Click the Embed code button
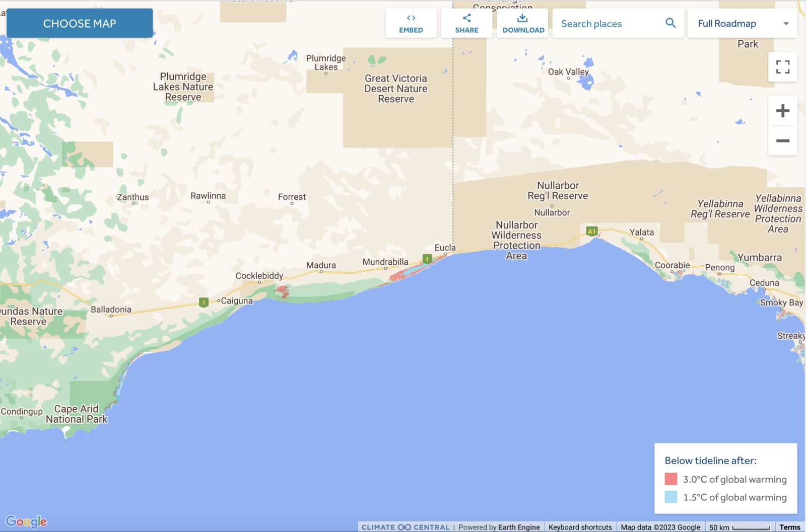Image resolution: width=806 pixels, height=532 pixels. (x=411, y=23)
